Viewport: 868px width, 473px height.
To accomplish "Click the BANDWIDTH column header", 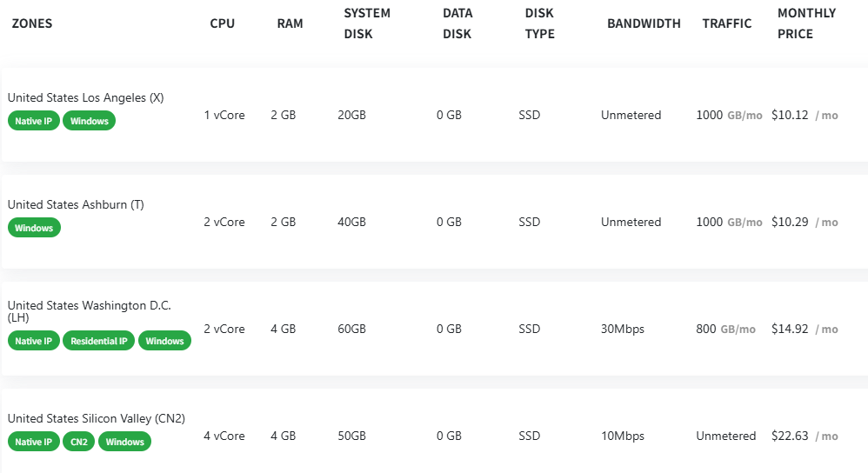I will [644, 23].
